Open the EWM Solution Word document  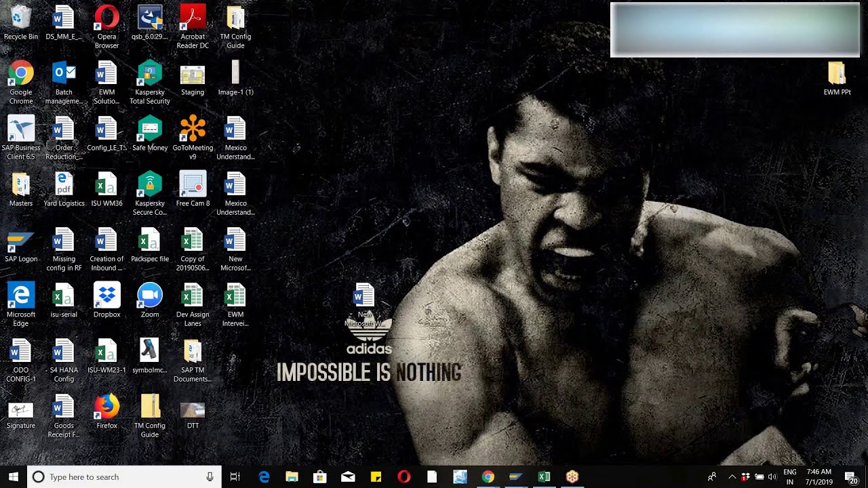106,83
